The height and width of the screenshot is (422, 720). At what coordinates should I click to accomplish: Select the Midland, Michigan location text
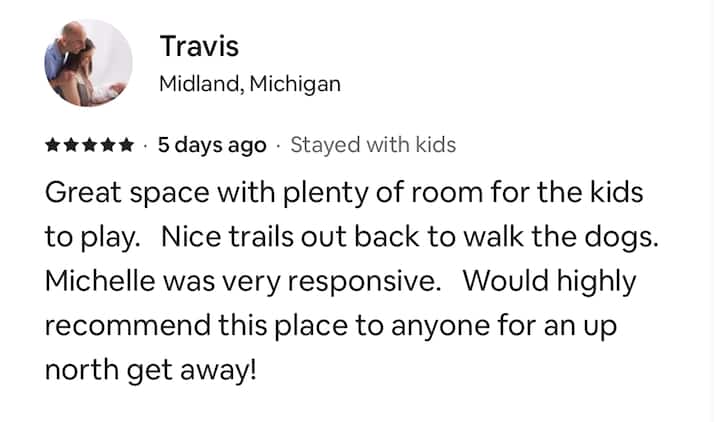pos(250,84)
